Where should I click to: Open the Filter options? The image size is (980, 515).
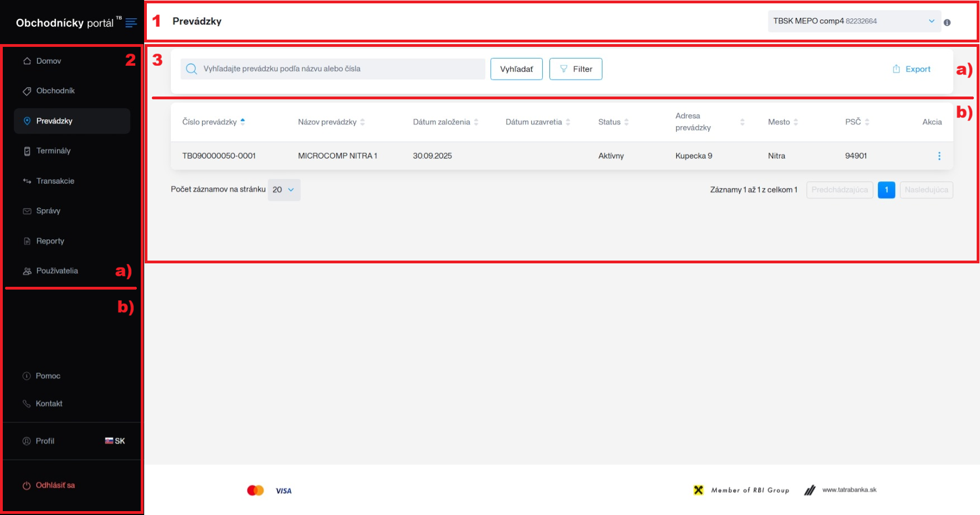(575, 69)
